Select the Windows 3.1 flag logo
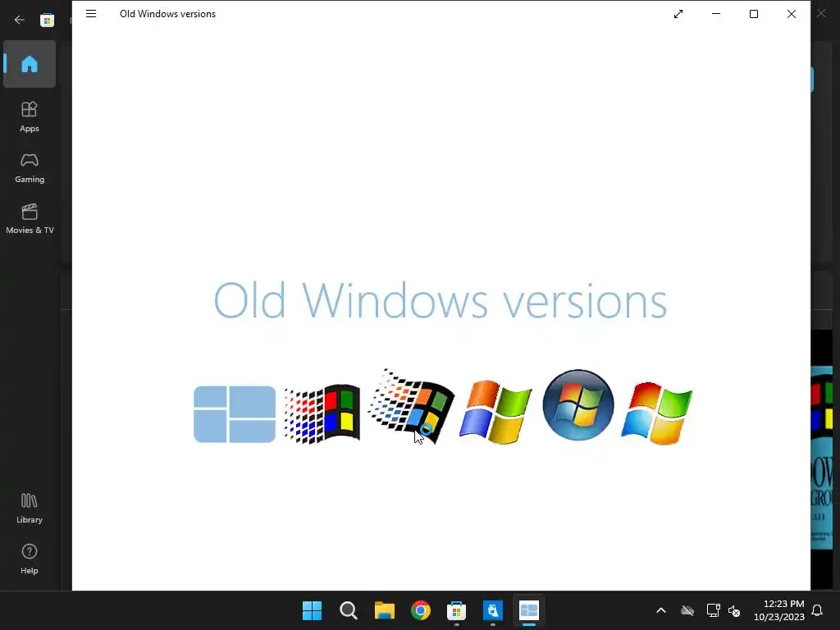Screen dimensions: 840x630 tap(322, 414)
